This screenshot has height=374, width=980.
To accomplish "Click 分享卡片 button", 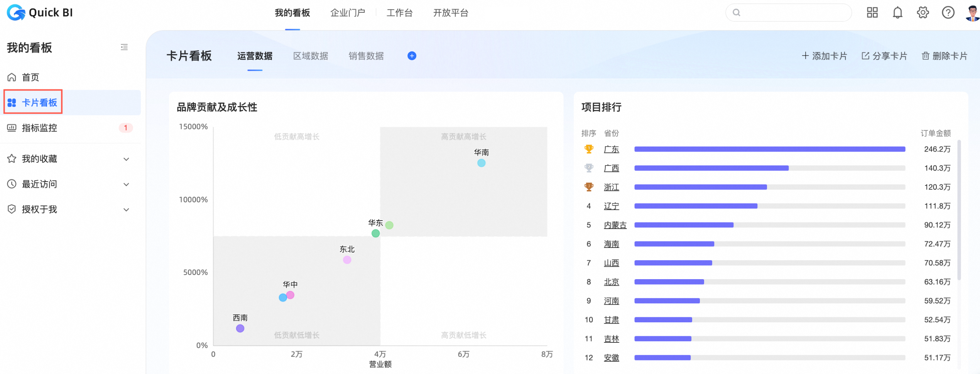I will [x=884, y=56].
